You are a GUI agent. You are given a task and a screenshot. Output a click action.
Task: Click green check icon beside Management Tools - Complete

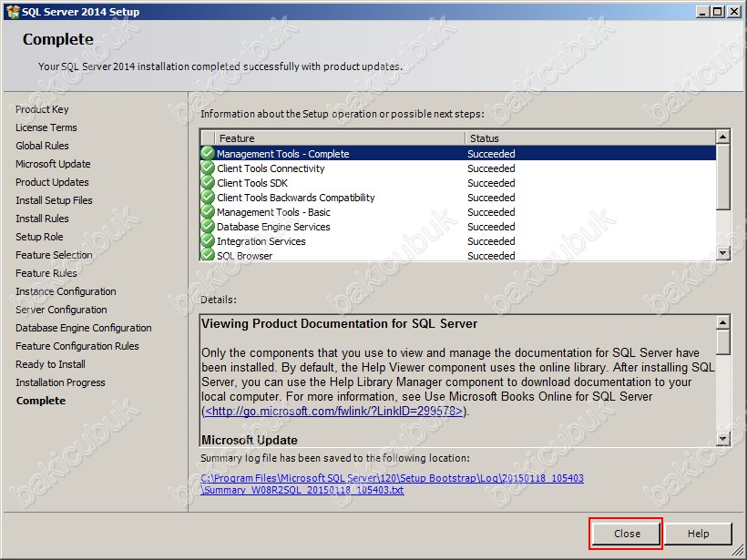pos(208,153)
